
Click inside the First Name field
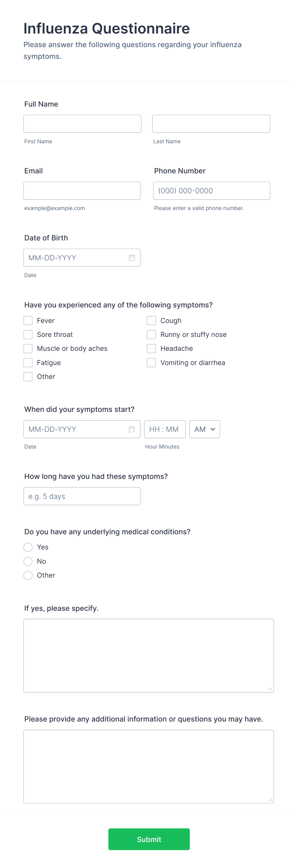click(82, 123)
